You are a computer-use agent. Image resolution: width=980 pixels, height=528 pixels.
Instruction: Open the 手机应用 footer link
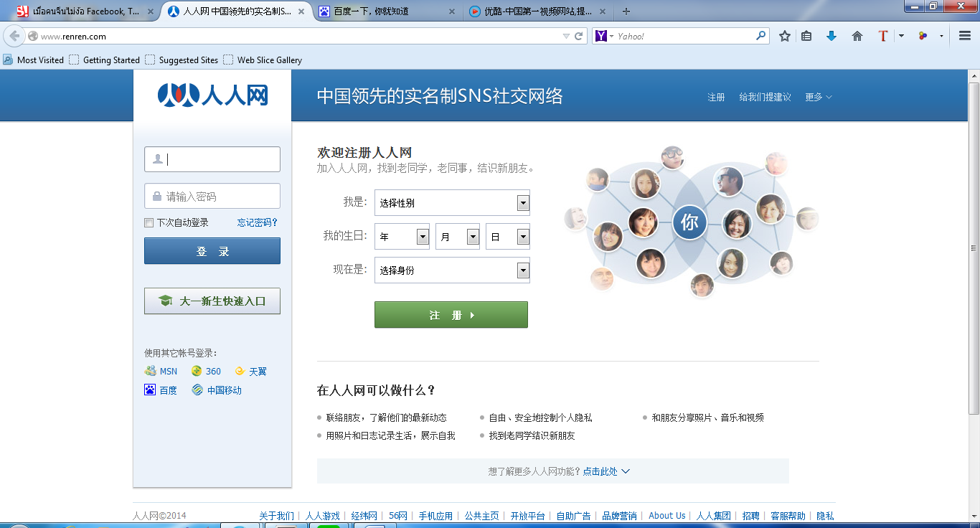coord(436,516)
